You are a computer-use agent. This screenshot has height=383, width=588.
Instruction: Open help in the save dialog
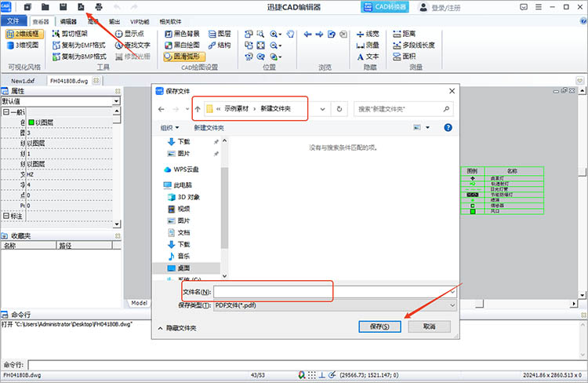[448, 128]
